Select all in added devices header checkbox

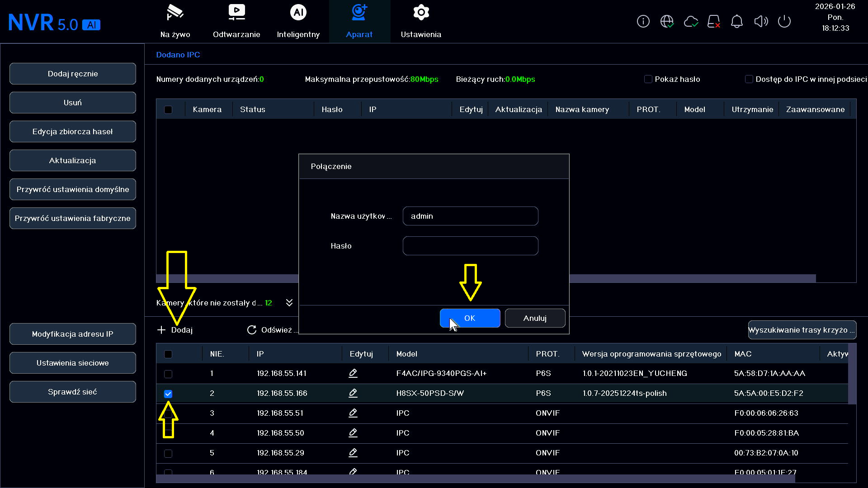(168, 110)
